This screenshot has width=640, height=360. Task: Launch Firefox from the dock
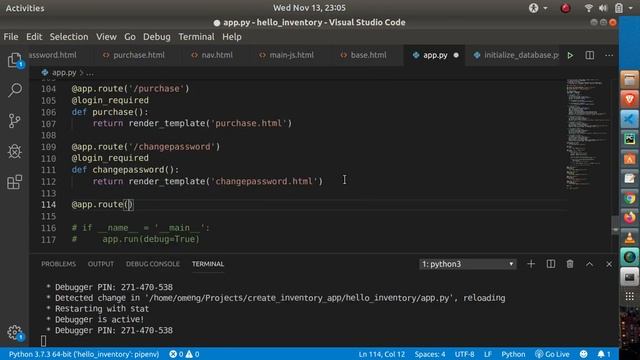coord(629,218)
